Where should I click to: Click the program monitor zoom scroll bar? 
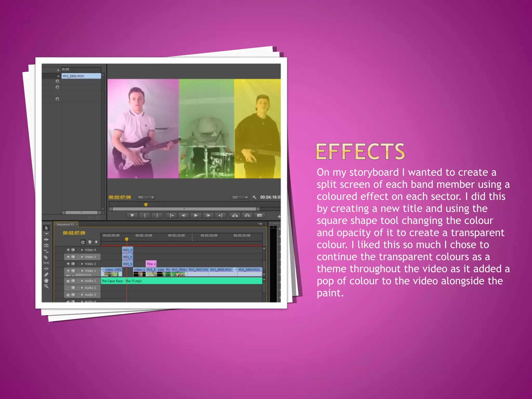pos(184,209)
